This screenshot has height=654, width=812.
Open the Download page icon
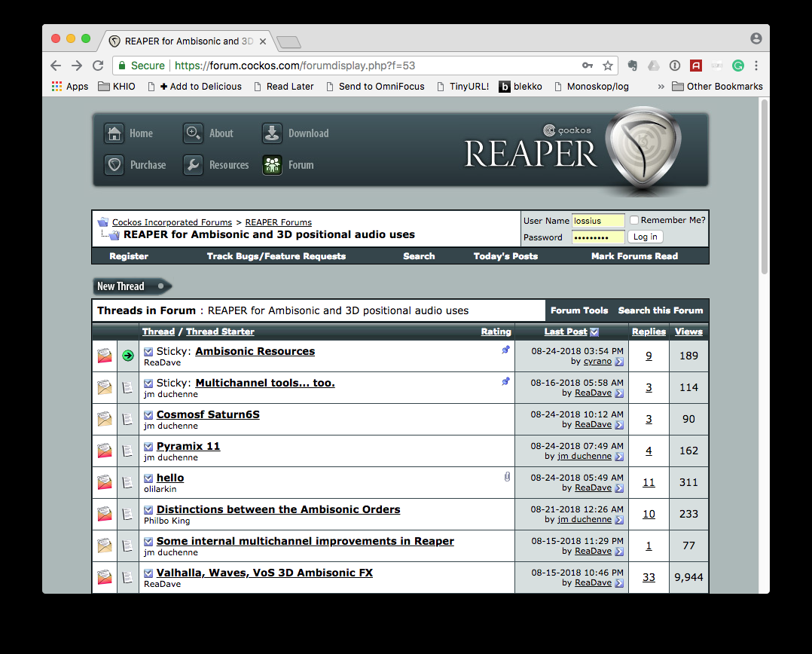point(272,133)
